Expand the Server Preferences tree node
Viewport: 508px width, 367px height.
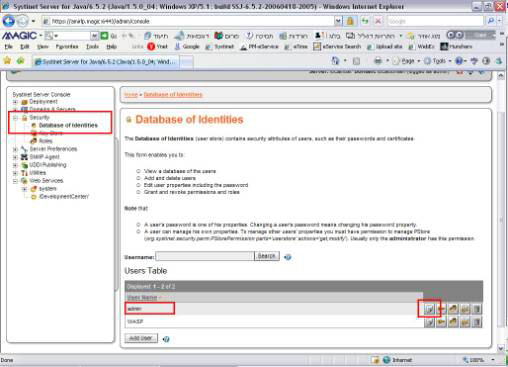(15, 149)
